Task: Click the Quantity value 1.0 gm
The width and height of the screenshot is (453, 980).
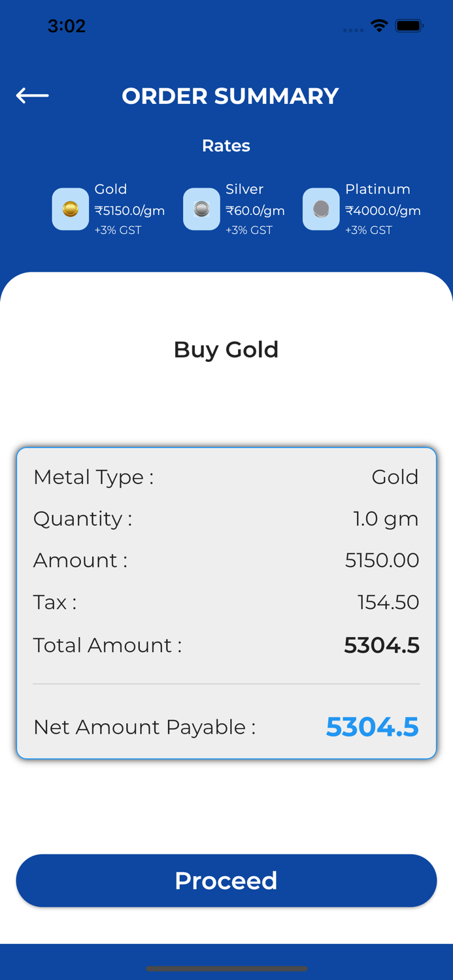Action: click(x=386, y=518)
